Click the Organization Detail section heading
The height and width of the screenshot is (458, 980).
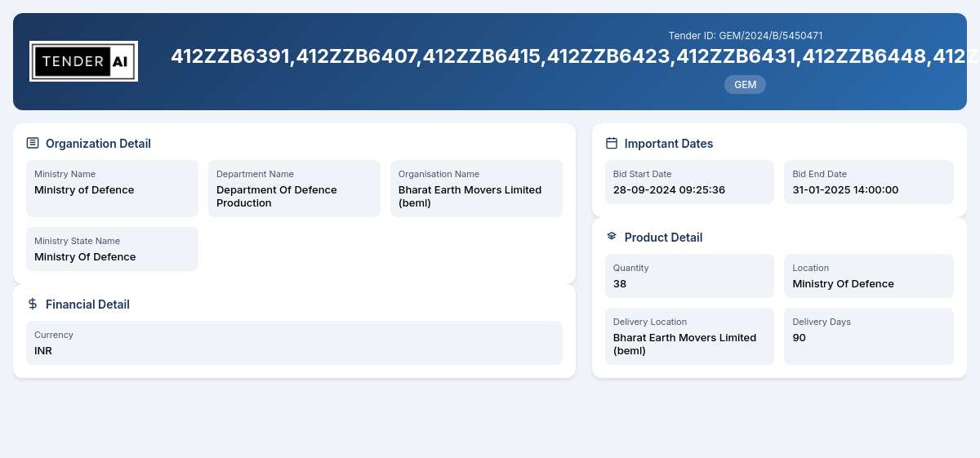click(x=98, y=144)
